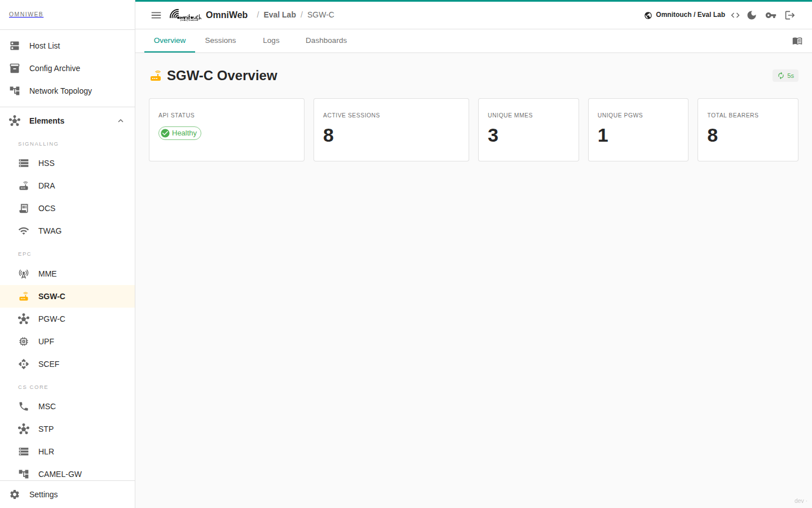Click the PGW-C hub icon
The width and height of the screenshot is (812, 508).
click(24, 319)
